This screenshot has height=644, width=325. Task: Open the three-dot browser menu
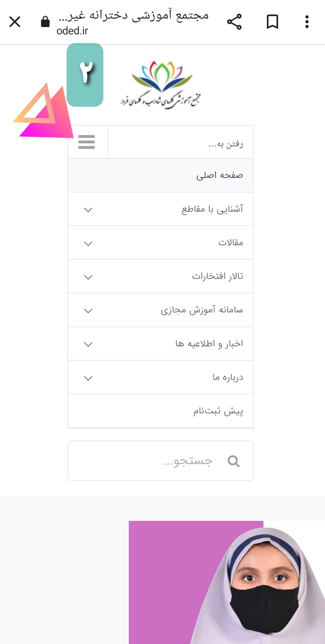point(307,22)
